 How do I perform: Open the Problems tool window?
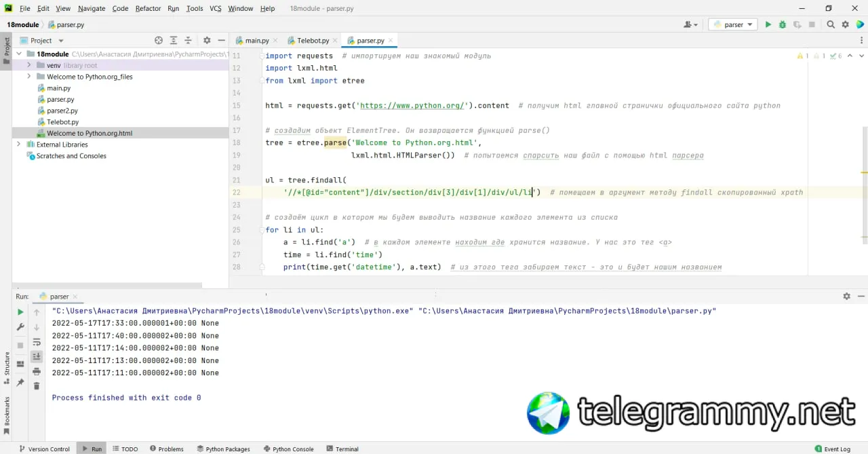167,449
